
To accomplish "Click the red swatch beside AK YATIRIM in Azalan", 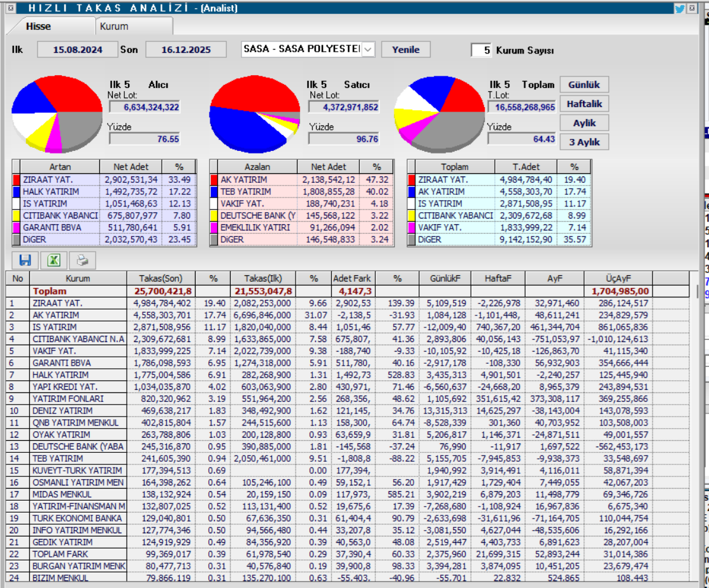I will [215, 180].
